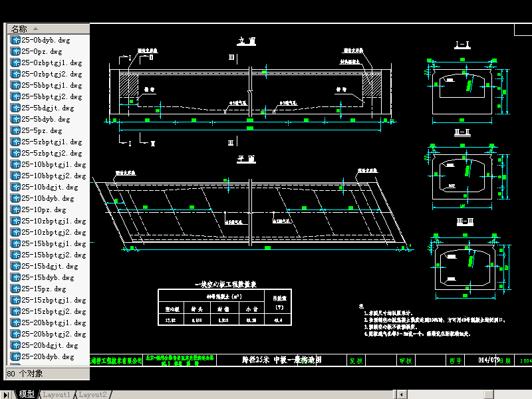Select the 25-10bbptgj2.dwg file icon
Screen dimensions: 532x399
[15, 176]
